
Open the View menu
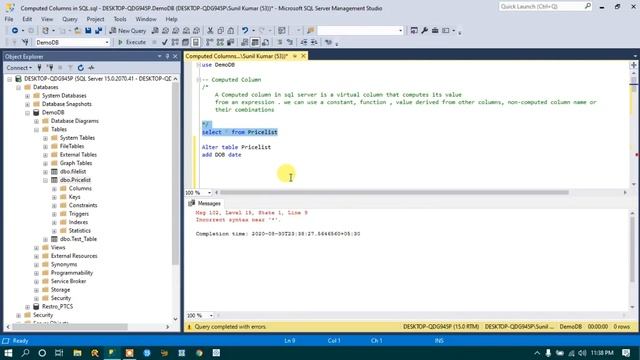point(47,19)
